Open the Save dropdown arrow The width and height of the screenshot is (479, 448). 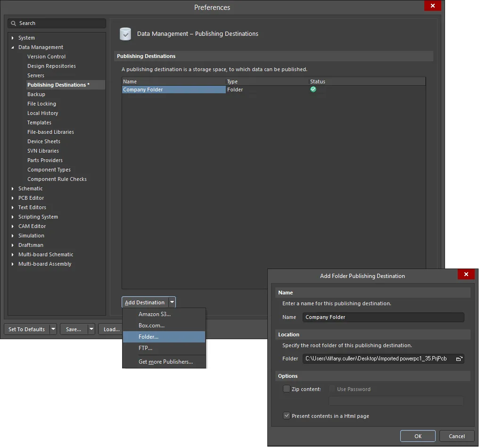[91, 329]
